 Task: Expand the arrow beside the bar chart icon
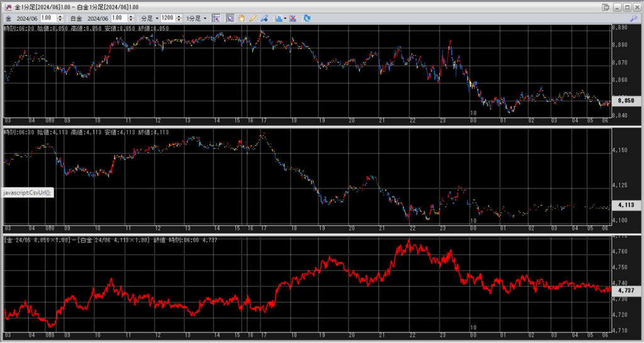pyautogui.click(x=285, y=18)
